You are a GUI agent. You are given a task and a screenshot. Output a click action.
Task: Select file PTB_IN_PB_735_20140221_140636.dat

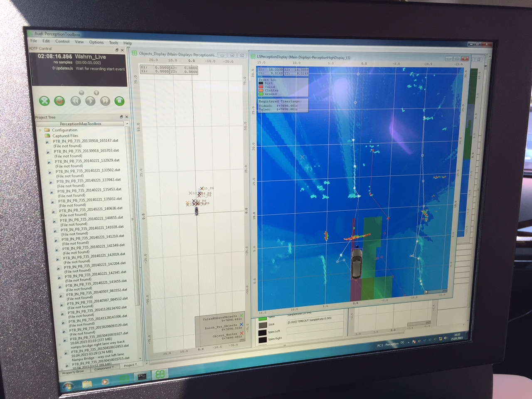point(91,209)
